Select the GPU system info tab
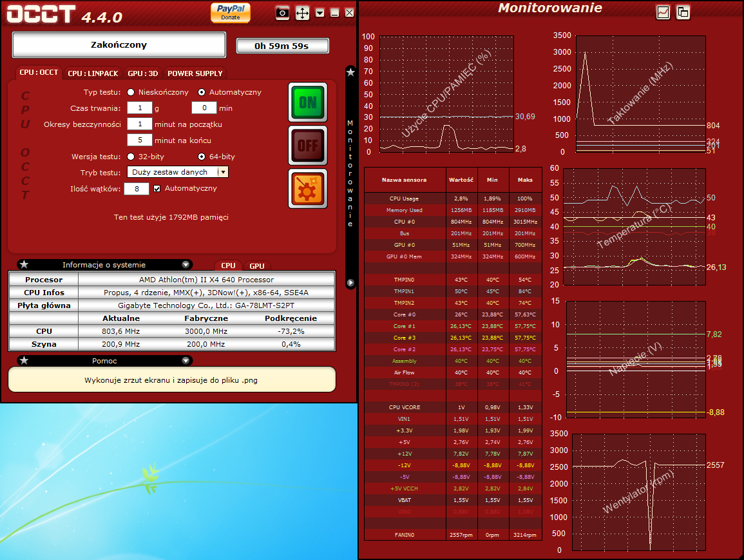744x560 pixels. click(x=257, y=266)
